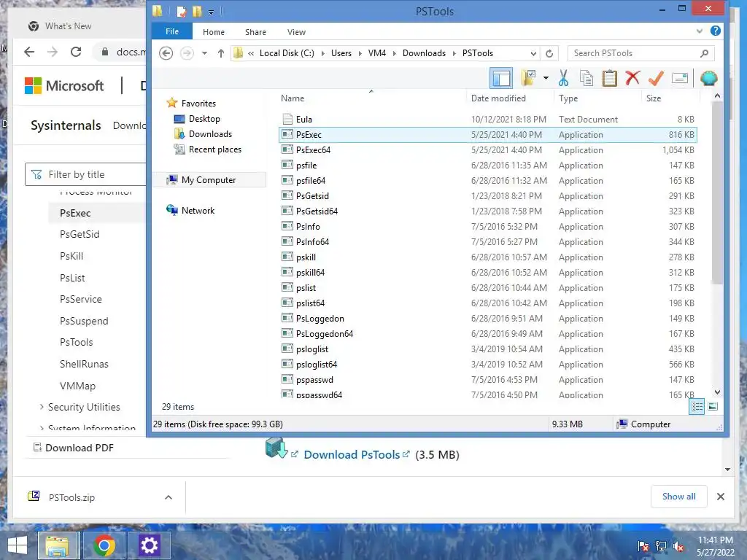Screen dimensions: 747x560
Task: Select the PsExec64 application file
Action: [487, 150]
